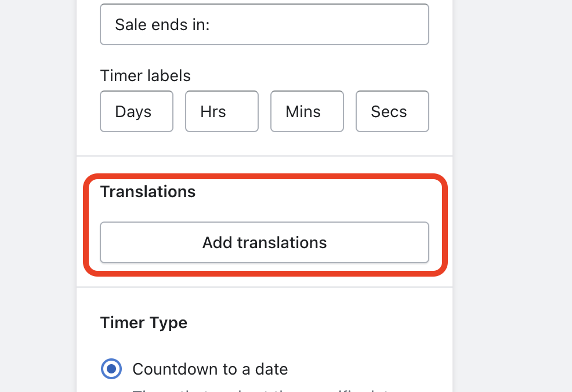This screenshot has height=392, width=572.
Task: Place cursor in the Secs label box
Action: coord(392,111)
